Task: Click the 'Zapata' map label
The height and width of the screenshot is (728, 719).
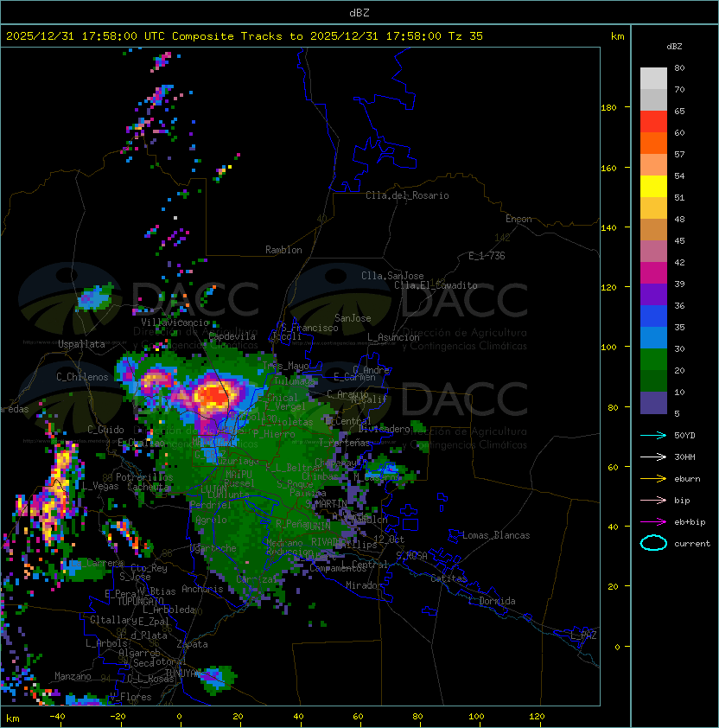Action: point(192,644)
